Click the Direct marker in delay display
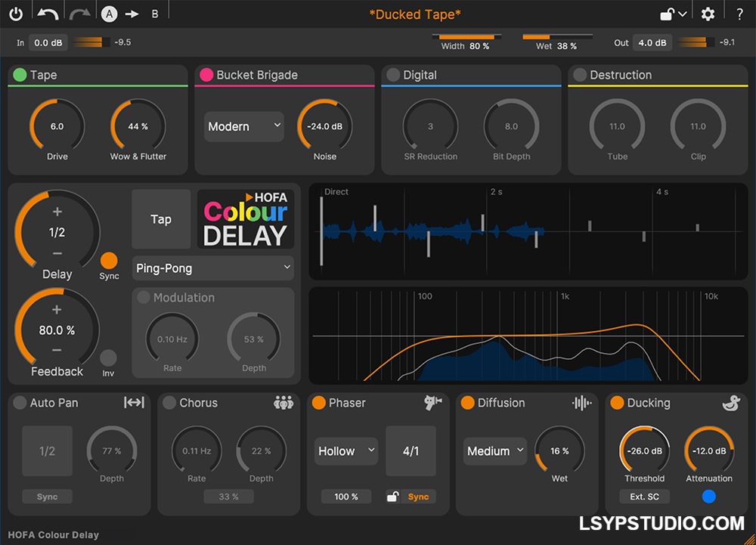 pyautogui.click(x=321, y=231)
